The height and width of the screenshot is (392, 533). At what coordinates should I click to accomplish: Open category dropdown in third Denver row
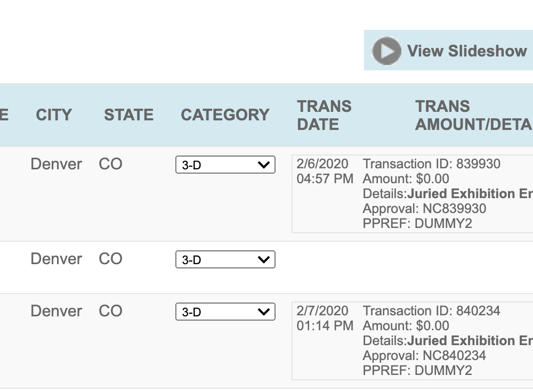tap(225, 312)
